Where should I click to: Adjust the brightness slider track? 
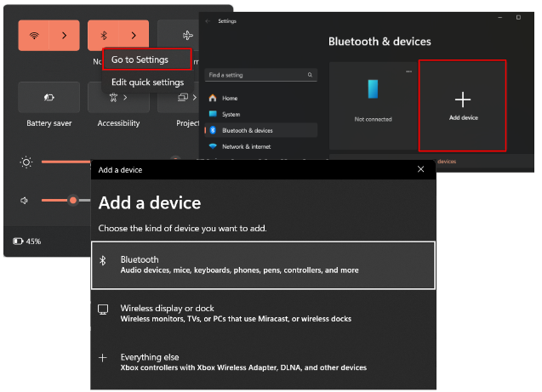click(x=66, y=162)
